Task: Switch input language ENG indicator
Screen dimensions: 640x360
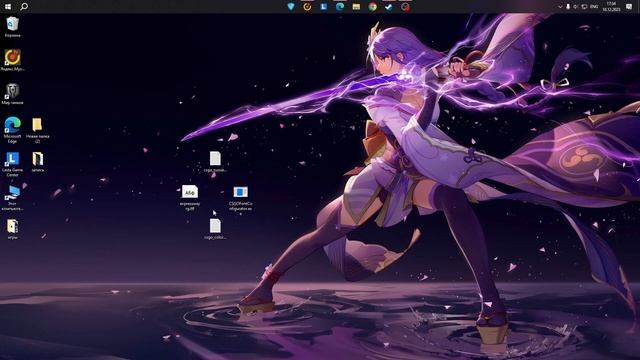Action: tap(594, 7)
